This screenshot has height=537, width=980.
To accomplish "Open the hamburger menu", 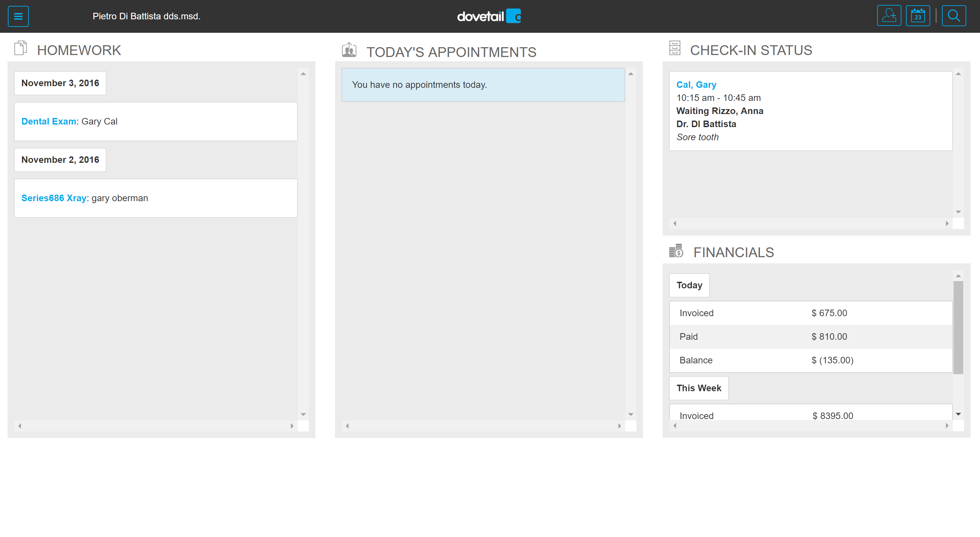I will tap(18, 16).
